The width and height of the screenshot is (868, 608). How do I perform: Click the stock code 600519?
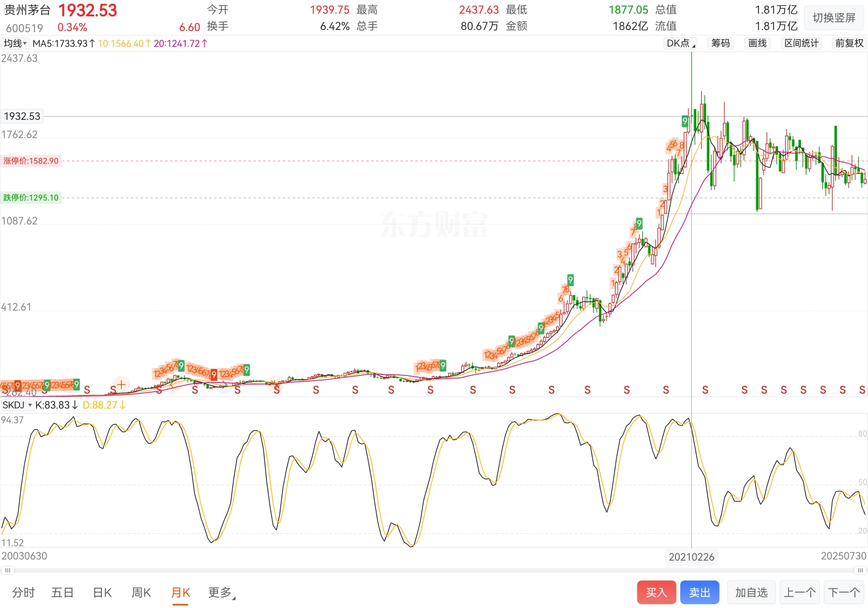[25, 28]
